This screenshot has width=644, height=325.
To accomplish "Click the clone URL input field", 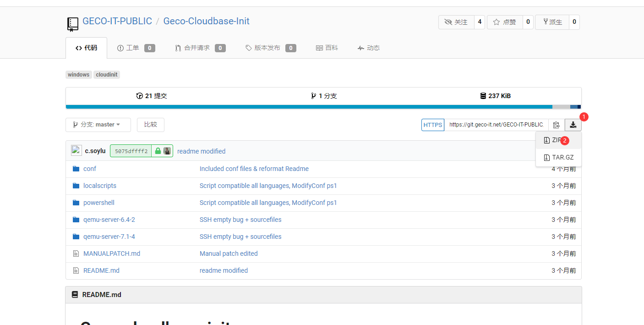I will point(496,125).
